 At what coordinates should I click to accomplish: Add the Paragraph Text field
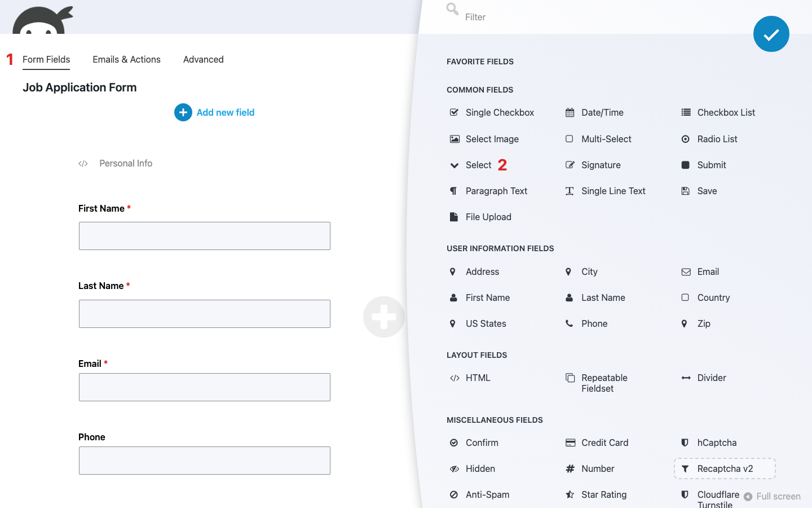coord(488,191)
